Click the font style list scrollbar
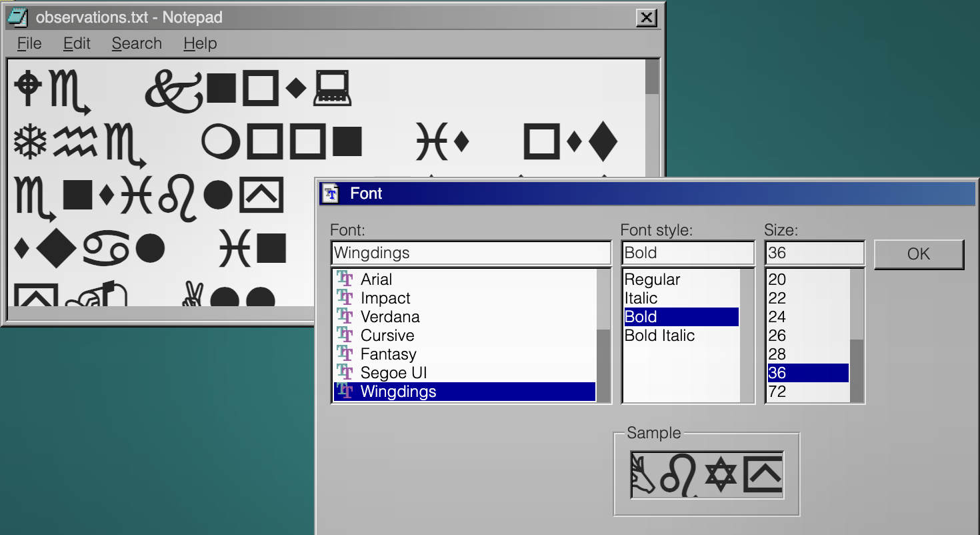The image size is (980, 535). (747, 336)
